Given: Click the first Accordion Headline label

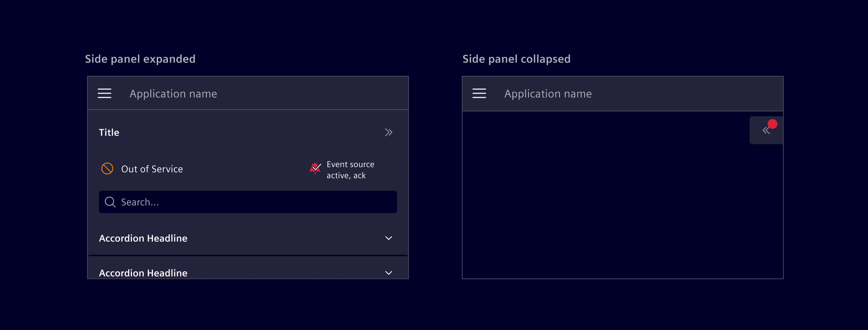Looking at the screenshot, I should 143,238.
